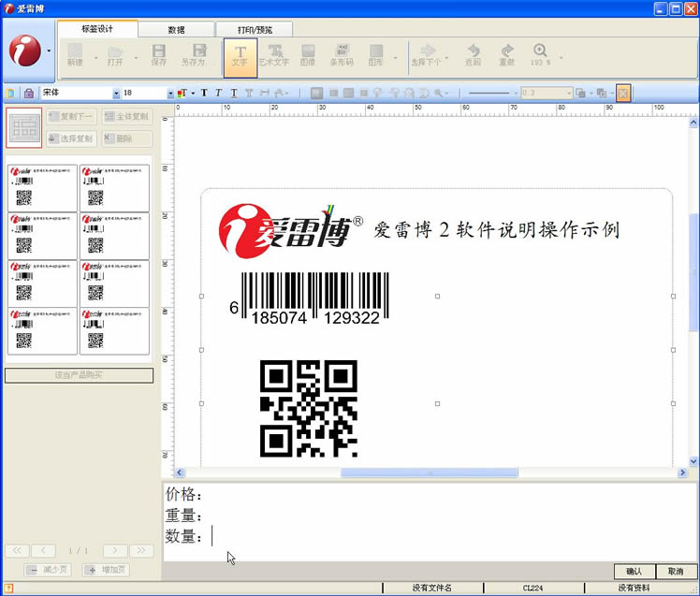
Task: Switch to the 标签设计 tab
Action: point(97,29)
